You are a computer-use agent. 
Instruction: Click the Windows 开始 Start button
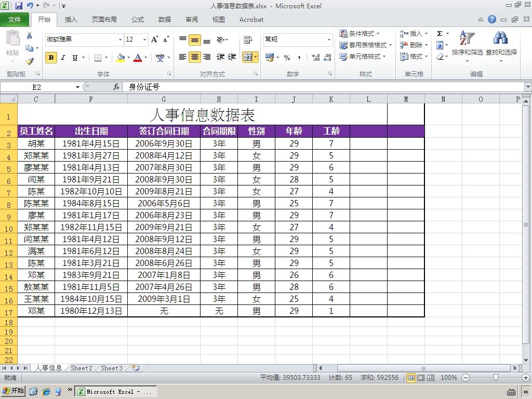click(x=13, y=391)
